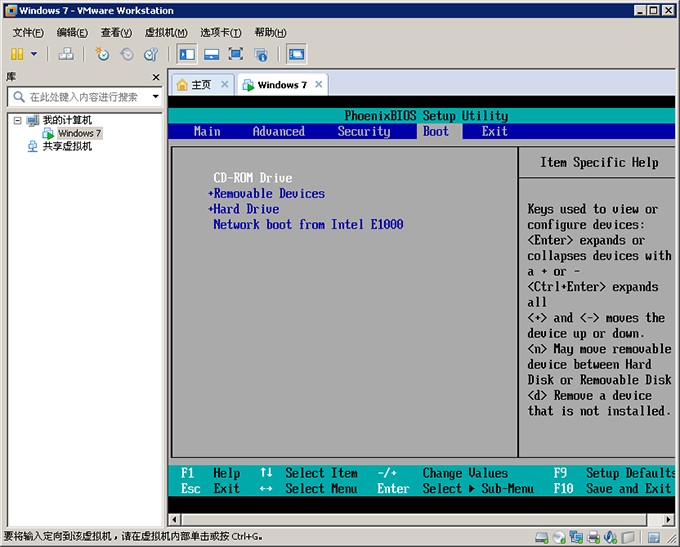Open the 帮助(H) menu
The height and width of the screenshot is (547, 680).
pyautogui.click(x=270, y=33)
